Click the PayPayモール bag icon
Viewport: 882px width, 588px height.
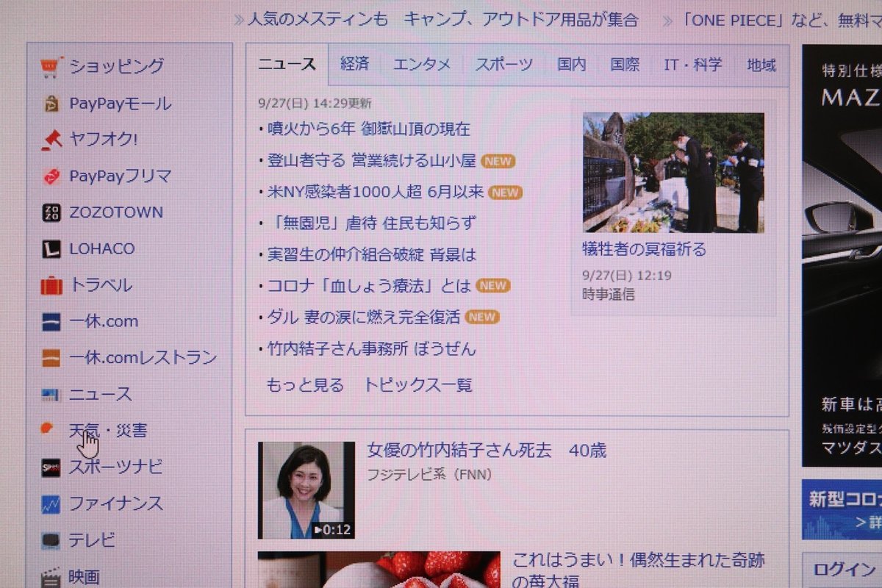coord(51,104)
